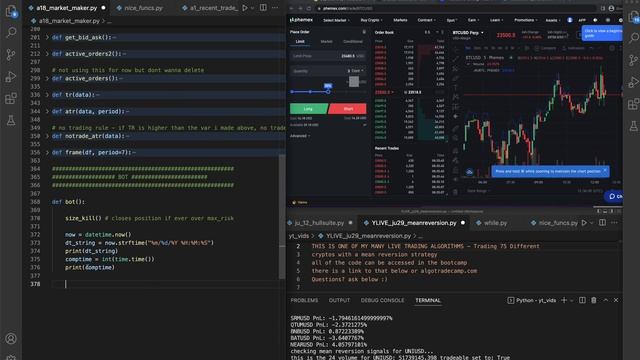The height and width of the screenshot is (360, 640).
Task: Select the Conditional order type tab
Action: (353, 42)
